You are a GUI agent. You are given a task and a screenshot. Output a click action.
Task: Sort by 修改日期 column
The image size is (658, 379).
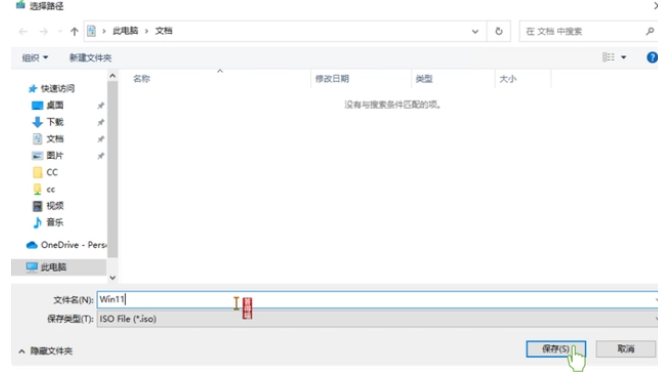332,78
